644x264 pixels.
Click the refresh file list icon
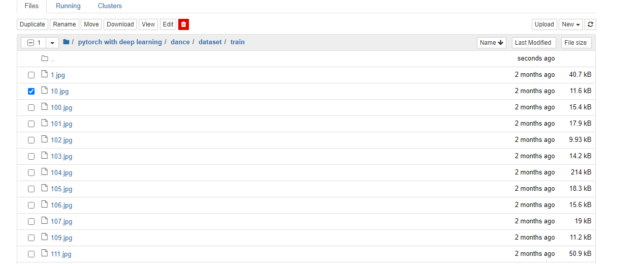coord(590,24)
